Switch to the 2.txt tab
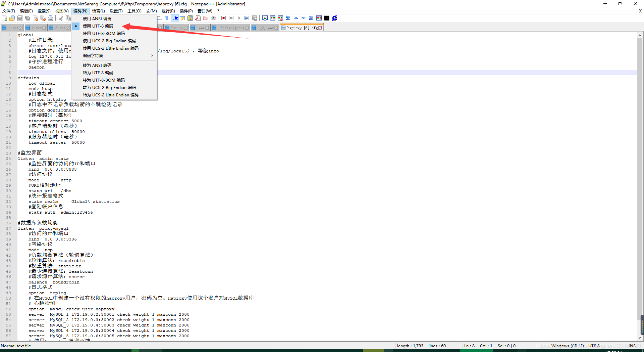644x352 pixels. (x=35, y=28)
